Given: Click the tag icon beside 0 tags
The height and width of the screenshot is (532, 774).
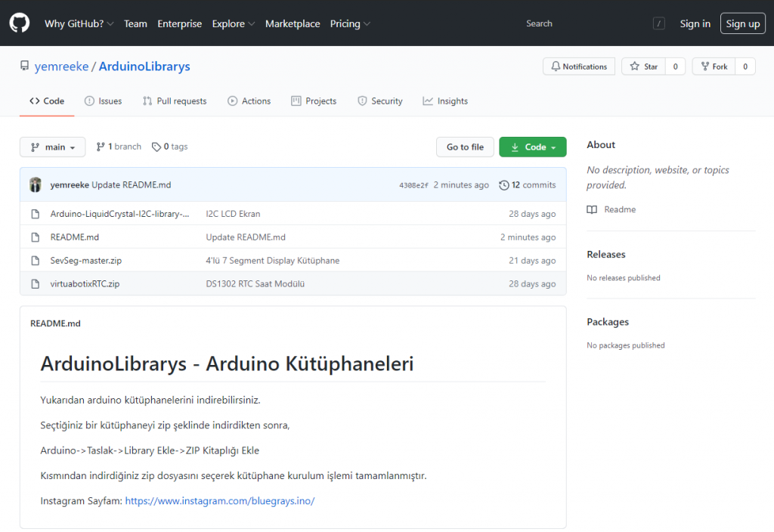Looking at the screenshot, I should point(156,147).
